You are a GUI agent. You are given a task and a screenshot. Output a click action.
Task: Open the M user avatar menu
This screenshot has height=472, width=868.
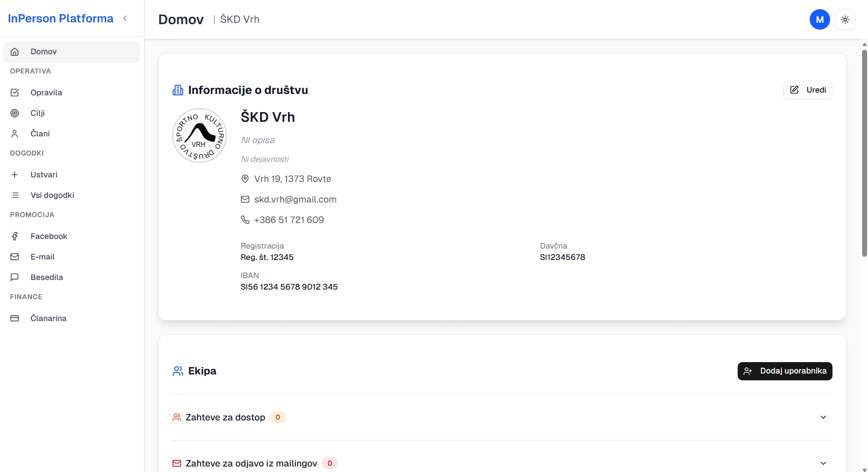(819, 19)
